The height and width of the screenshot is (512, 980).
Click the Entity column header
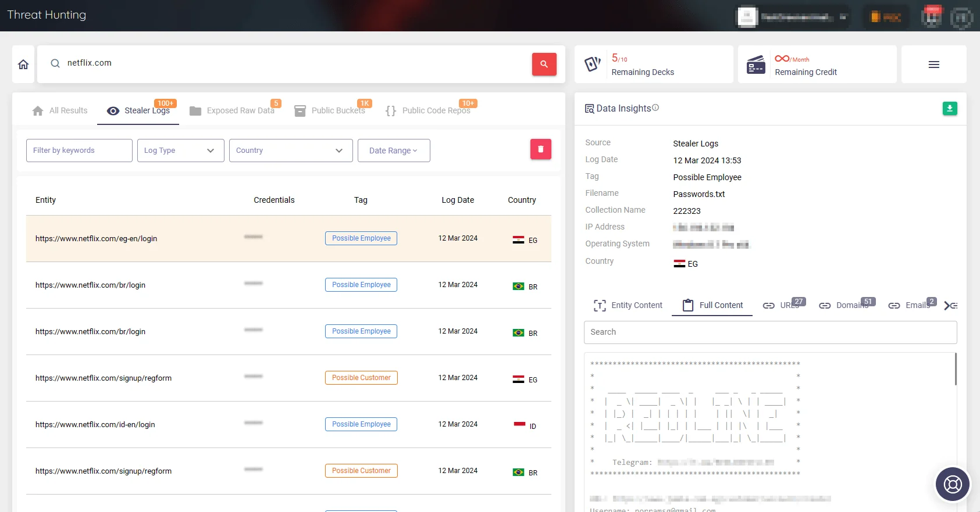pos(46,200)
